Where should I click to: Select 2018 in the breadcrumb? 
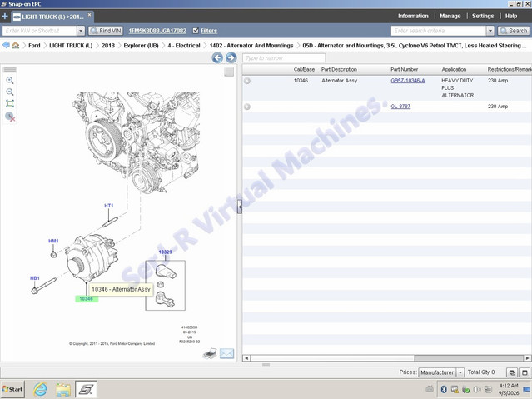[x=108, y=46]
